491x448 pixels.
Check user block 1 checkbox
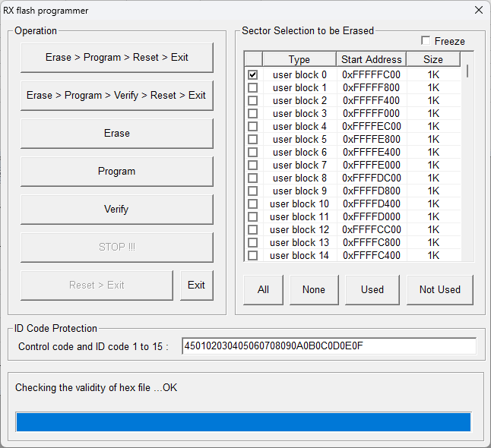[x=253, y=88]
